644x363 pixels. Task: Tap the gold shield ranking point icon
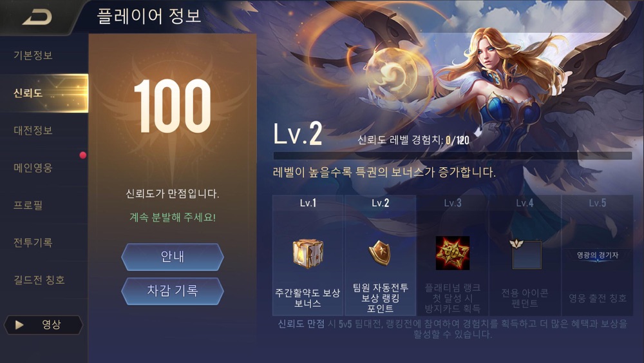[x=379, y=252]
